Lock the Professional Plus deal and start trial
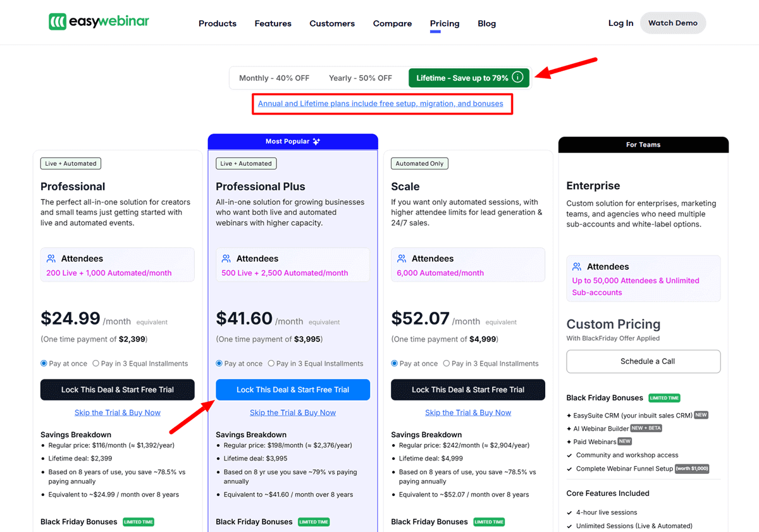This screenshot has height=532, width=759. [x=292, y=390]
